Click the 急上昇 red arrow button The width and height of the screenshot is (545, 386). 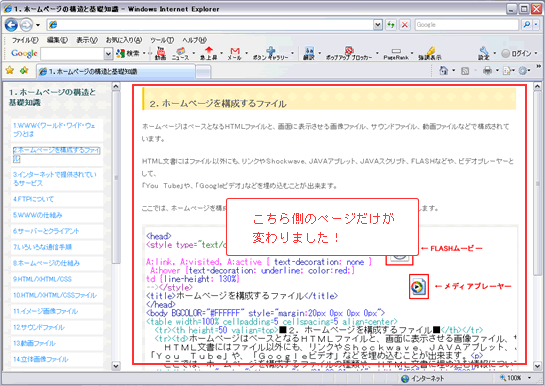209,54
